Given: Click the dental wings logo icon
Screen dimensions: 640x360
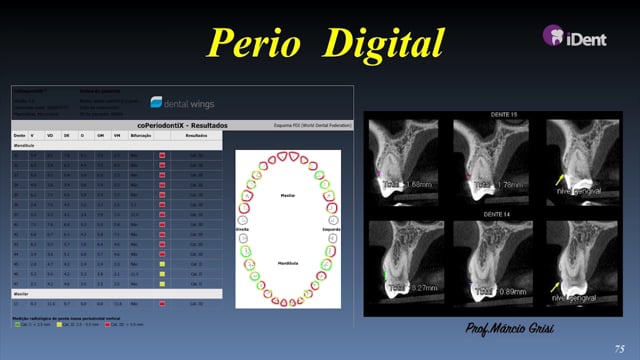Looking at the screenshot, I should [x=156, y=102].
